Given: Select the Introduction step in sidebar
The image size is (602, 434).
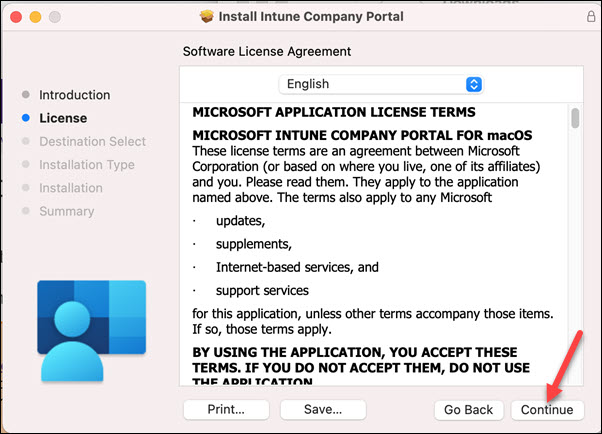Looking at the screenshot, I should [74, 95].
